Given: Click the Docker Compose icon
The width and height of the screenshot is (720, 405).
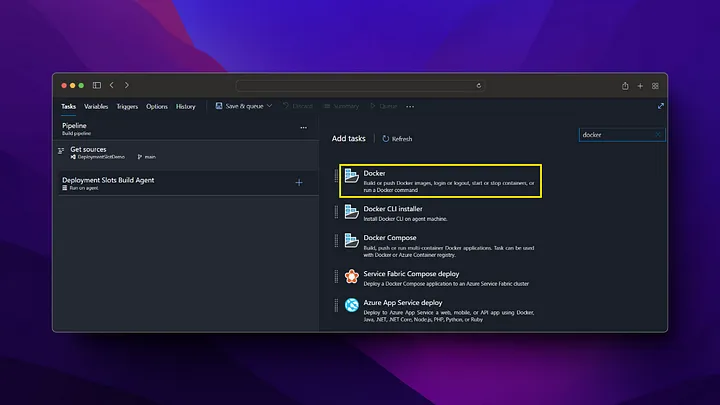Looking at the screenshot, I should coord(351,240).
